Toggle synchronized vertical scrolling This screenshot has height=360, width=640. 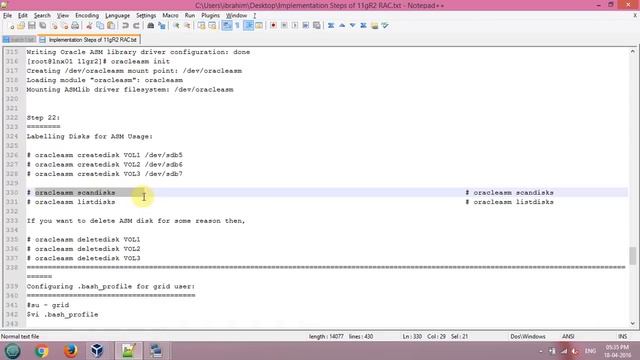pyautogui.click(x=201, y=26)
